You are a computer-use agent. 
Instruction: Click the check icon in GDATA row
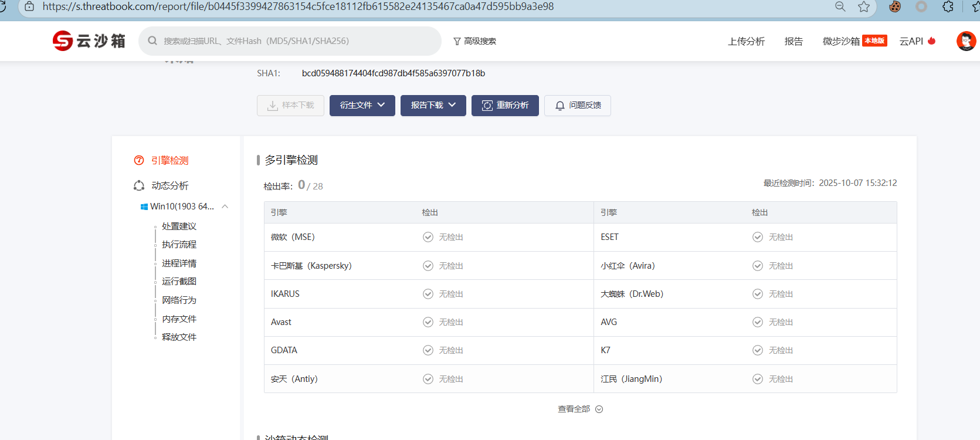[428, 350]
